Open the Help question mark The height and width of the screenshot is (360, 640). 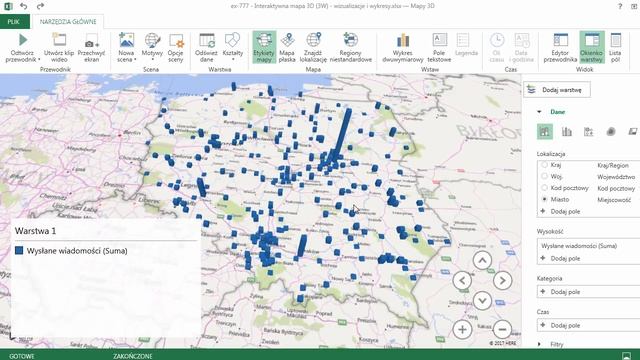pyautogui.click(x=620, y=6)
